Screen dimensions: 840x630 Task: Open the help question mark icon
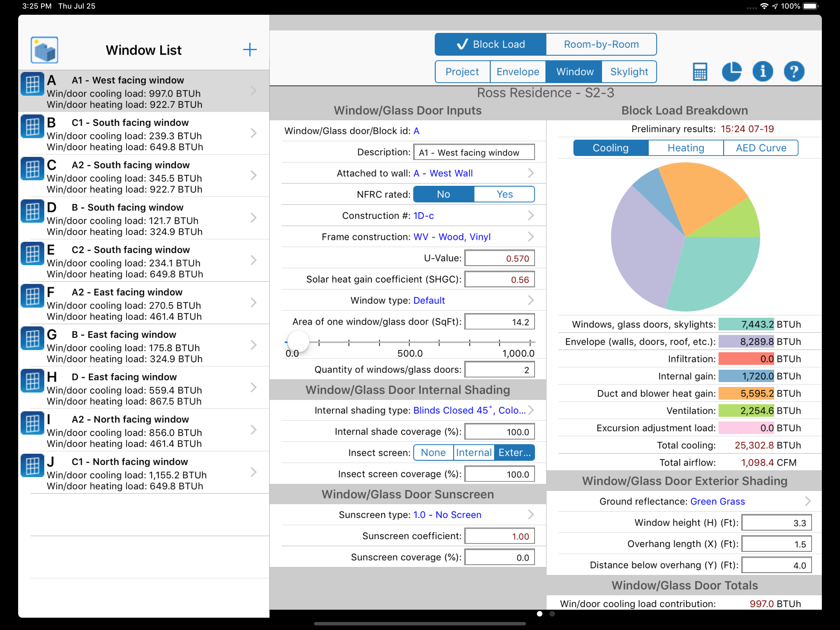(x=794, y=71)
